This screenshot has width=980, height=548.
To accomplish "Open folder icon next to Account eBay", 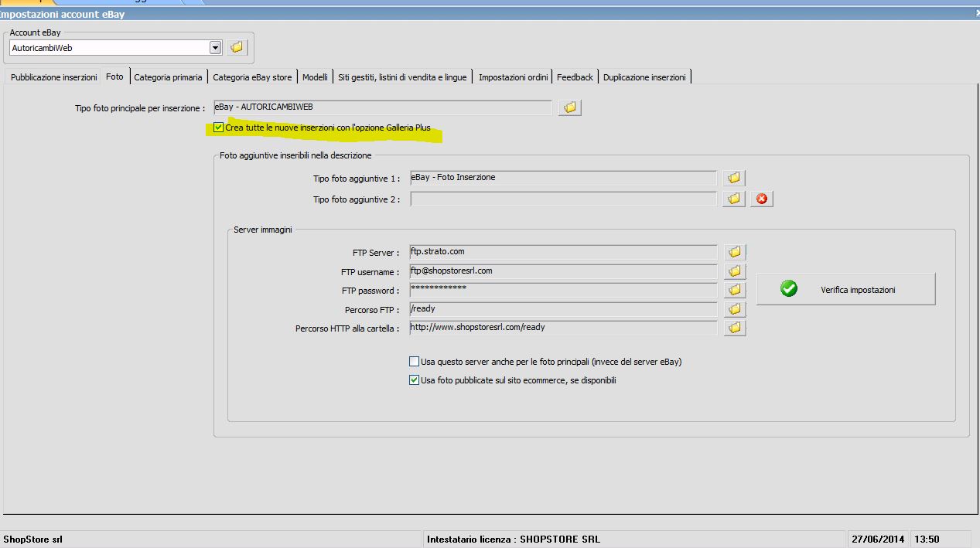I will pyautogui.click(x=237, y=47).
